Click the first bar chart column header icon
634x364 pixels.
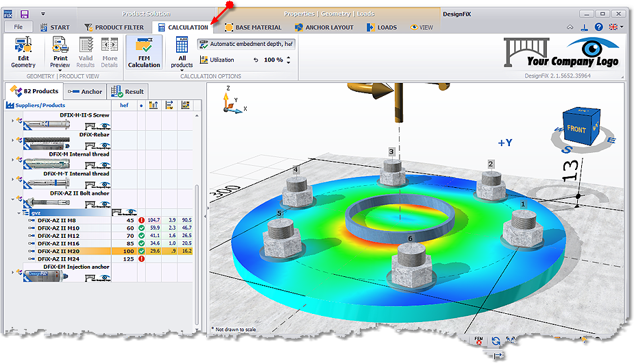tap(154, 105)
